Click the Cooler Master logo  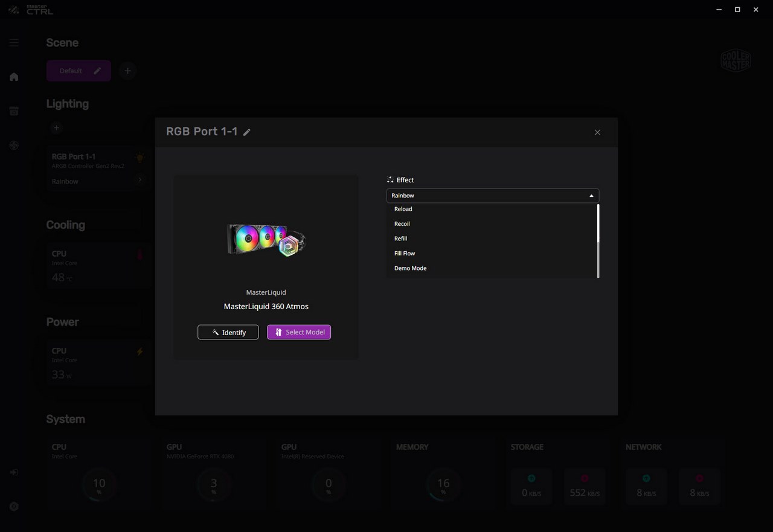(736, 60)
